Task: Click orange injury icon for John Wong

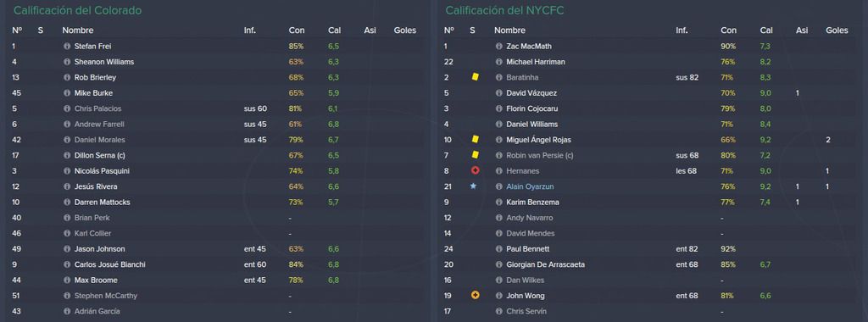Action: [x=475, y=296]
